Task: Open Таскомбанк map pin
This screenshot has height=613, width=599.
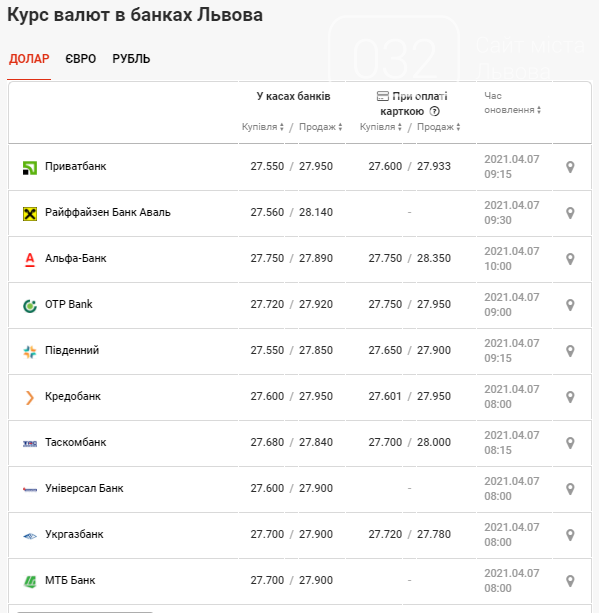Action: coord(570,443)
